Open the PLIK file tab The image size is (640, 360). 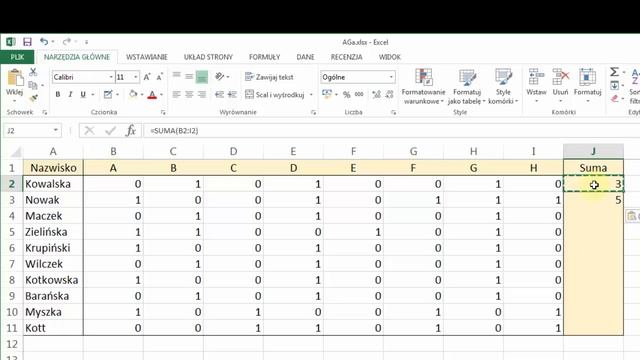point(17,57)
